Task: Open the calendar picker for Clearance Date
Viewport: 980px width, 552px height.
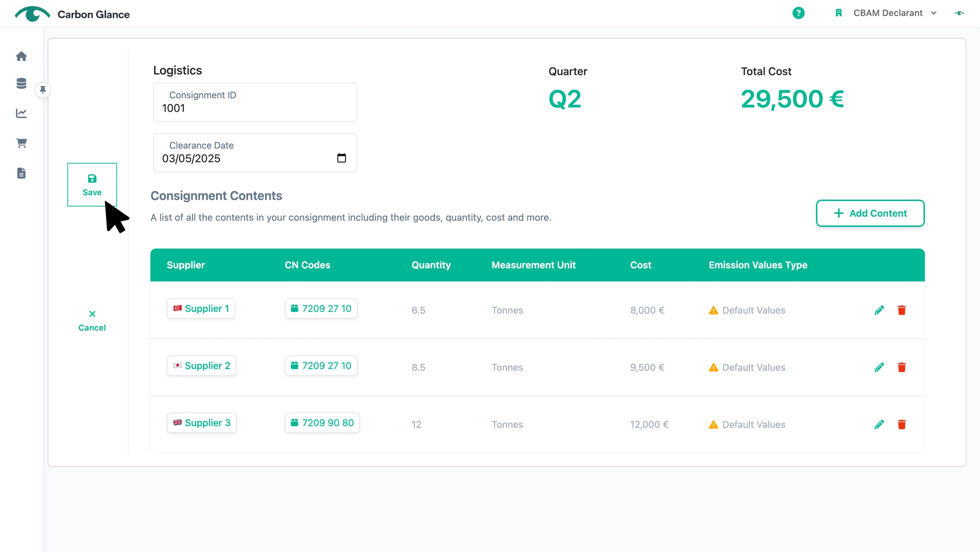Action: 341,158
